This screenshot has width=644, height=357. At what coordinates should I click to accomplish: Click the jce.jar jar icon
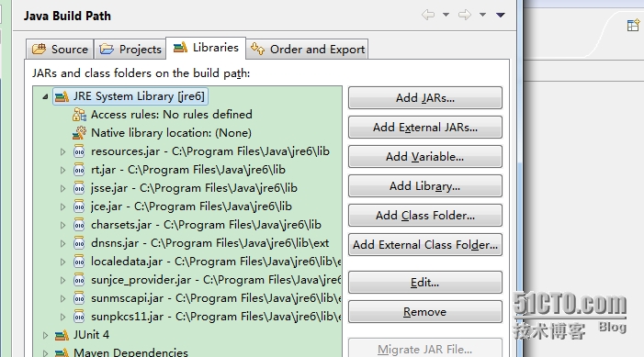point(79,206)
